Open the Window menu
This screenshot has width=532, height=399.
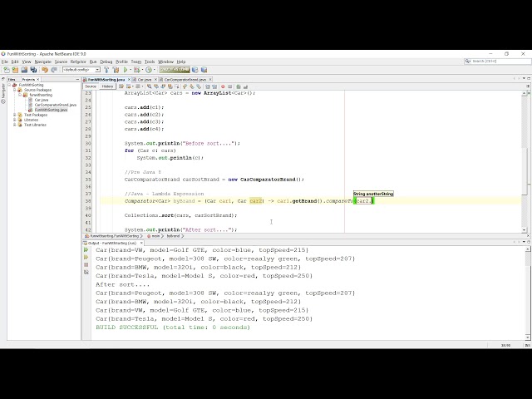(x=165, y=62)
